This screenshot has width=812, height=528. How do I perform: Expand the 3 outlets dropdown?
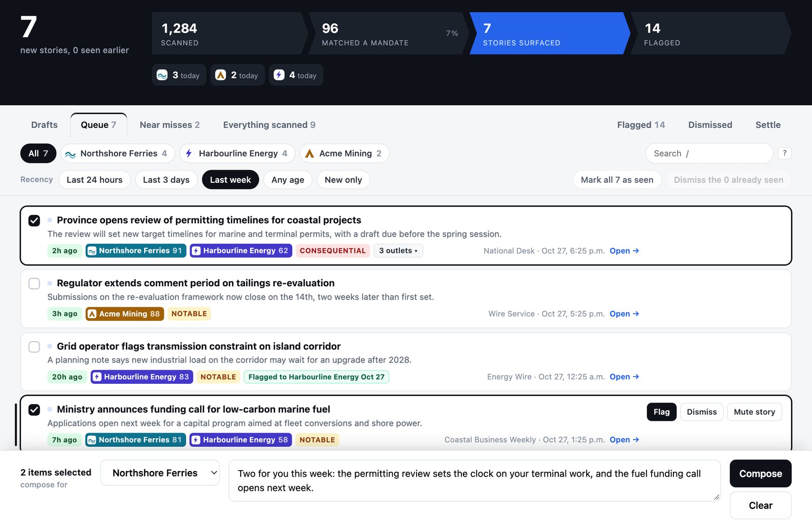click(398, 251)
